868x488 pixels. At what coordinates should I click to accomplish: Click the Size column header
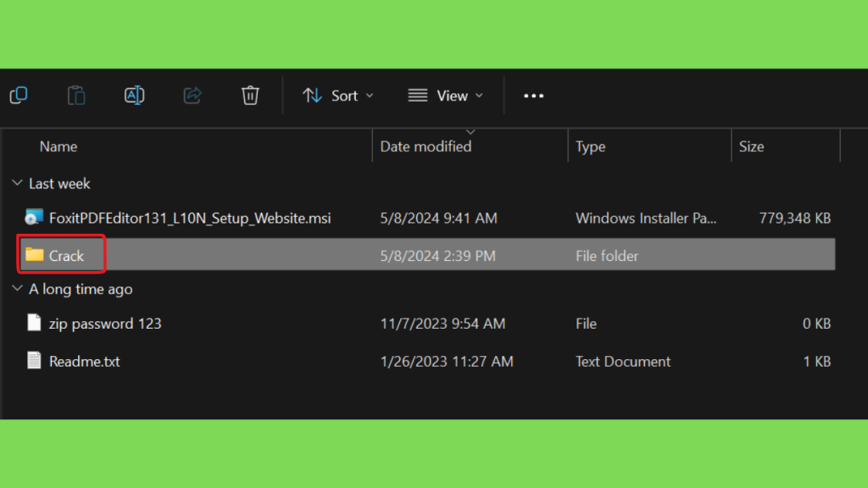tap(751, 147)
